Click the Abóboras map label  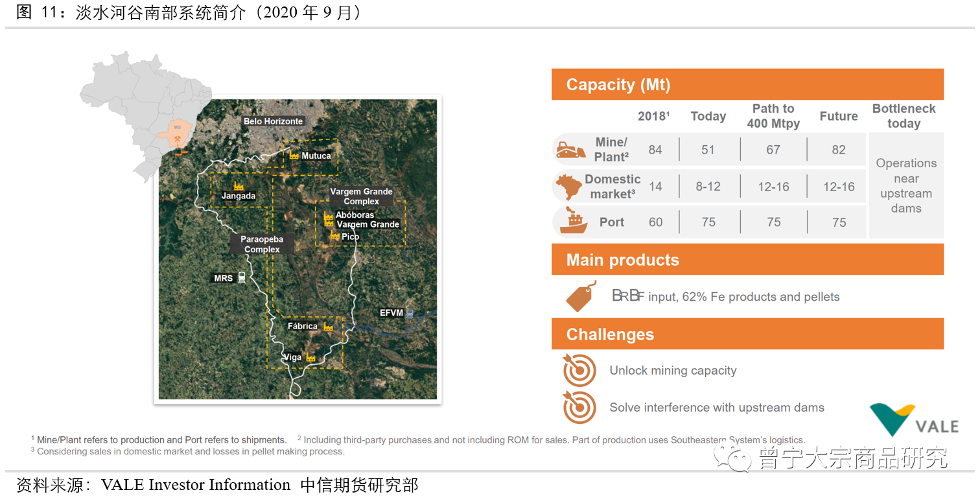click(355, 215)
